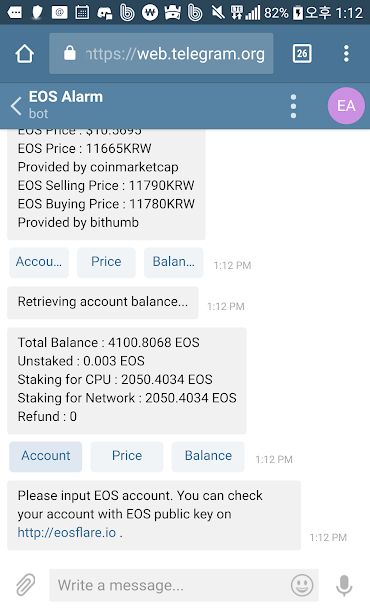Screen dimensions: 370x614
Task: Open the eosflare.io link
Action: (67, 533)
